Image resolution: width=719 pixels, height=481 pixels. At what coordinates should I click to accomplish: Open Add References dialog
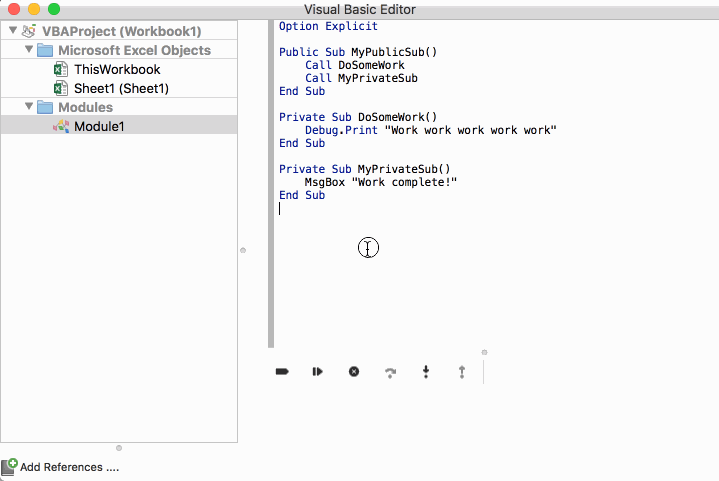(x=69, y=467)
